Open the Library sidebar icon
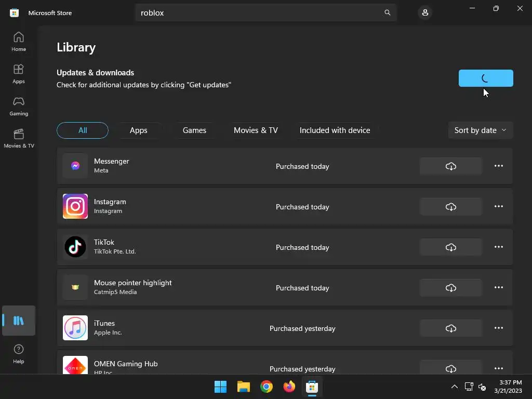This screenshot has height=399, width=532. coord(19,321)
